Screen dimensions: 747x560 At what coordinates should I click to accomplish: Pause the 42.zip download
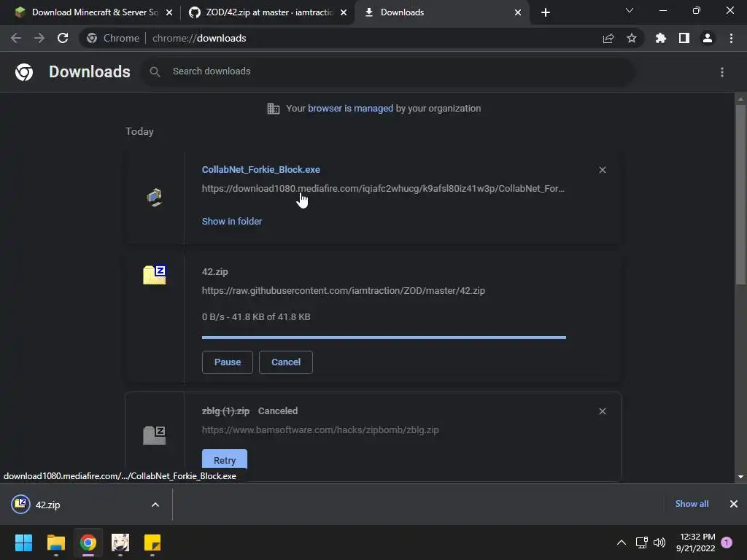point(228,362)
